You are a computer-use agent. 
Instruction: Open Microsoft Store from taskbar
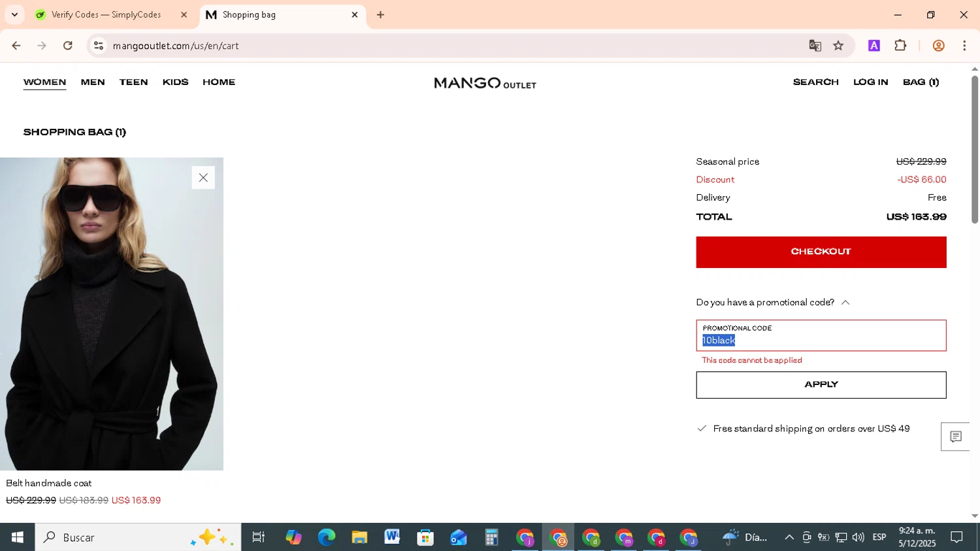click(x=425, y=537)
